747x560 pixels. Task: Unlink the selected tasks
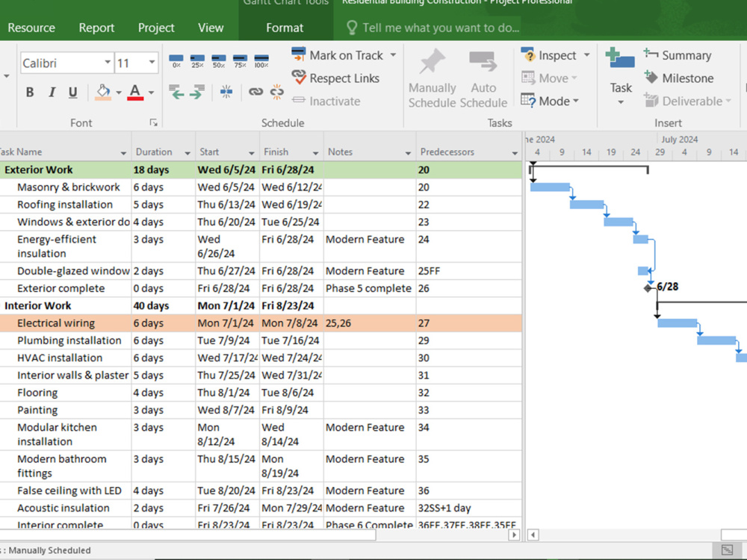point(277,91)
